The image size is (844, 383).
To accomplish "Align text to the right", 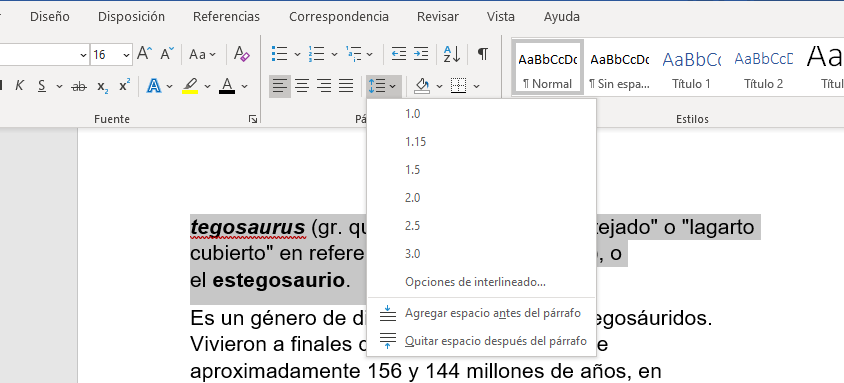I will tap(324, 86).
